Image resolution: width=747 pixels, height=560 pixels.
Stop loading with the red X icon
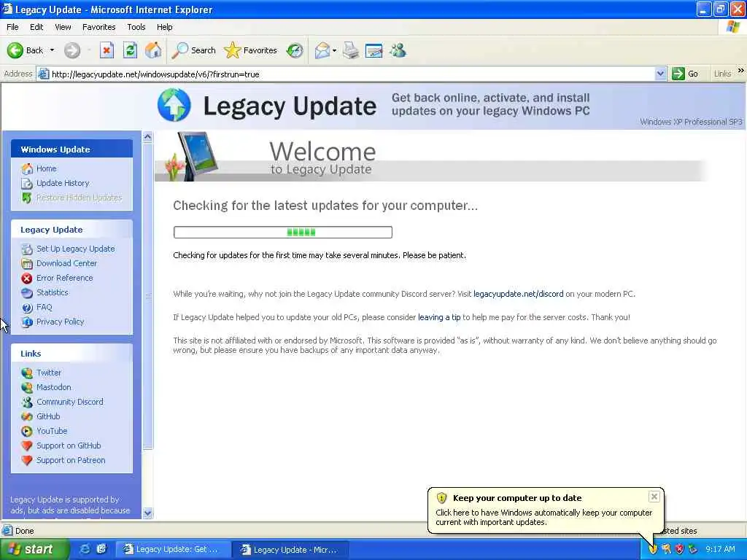107,50
